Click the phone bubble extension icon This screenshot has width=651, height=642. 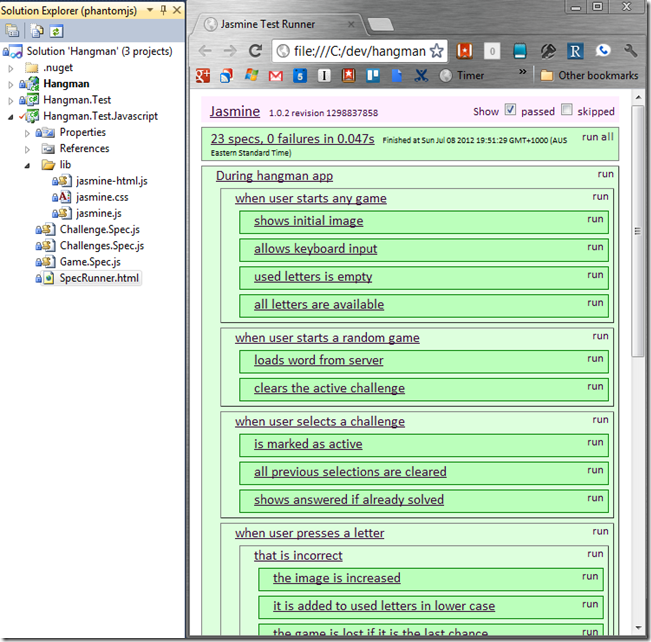pos(603,51)
